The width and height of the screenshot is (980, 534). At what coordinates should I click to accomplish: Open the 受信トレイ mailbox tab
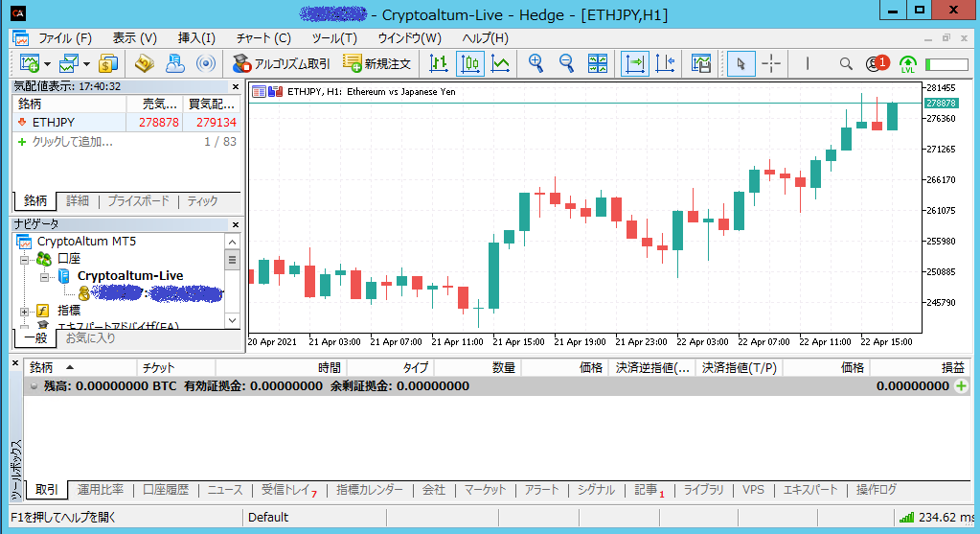288,490
